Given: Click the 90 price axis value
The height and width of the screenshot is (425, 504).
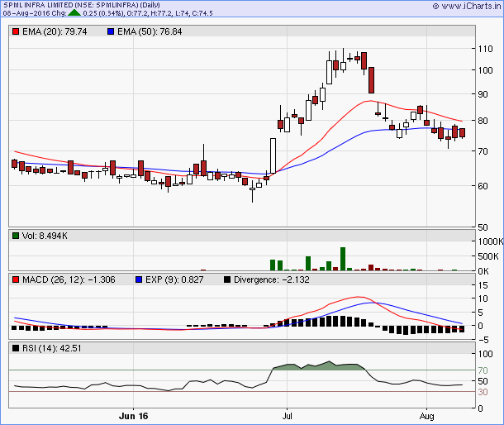Looking at the screenshot, I should coord(483,94).
